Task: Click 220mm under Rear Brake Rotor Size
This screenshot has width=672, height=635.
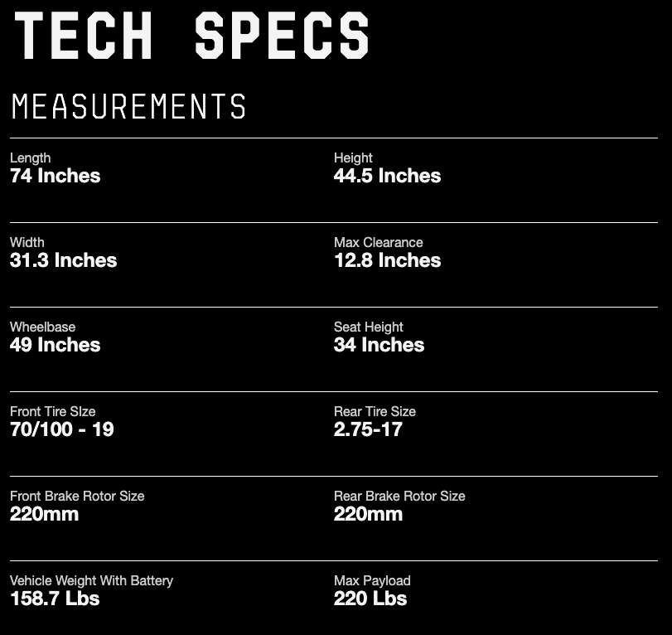Action: (x=368, y=514)
